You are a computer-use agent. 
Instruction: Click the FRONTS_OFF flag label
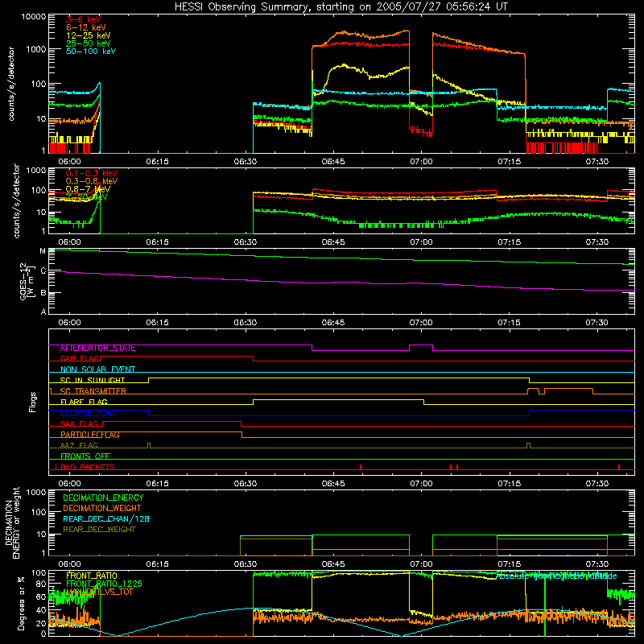click(85, 456)
